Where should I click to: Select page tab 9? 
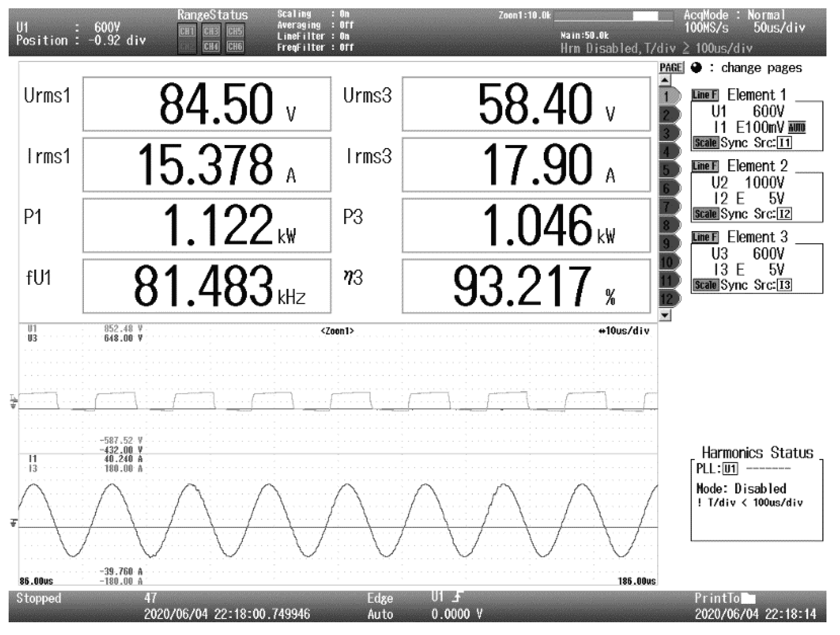tap(670, 244)
